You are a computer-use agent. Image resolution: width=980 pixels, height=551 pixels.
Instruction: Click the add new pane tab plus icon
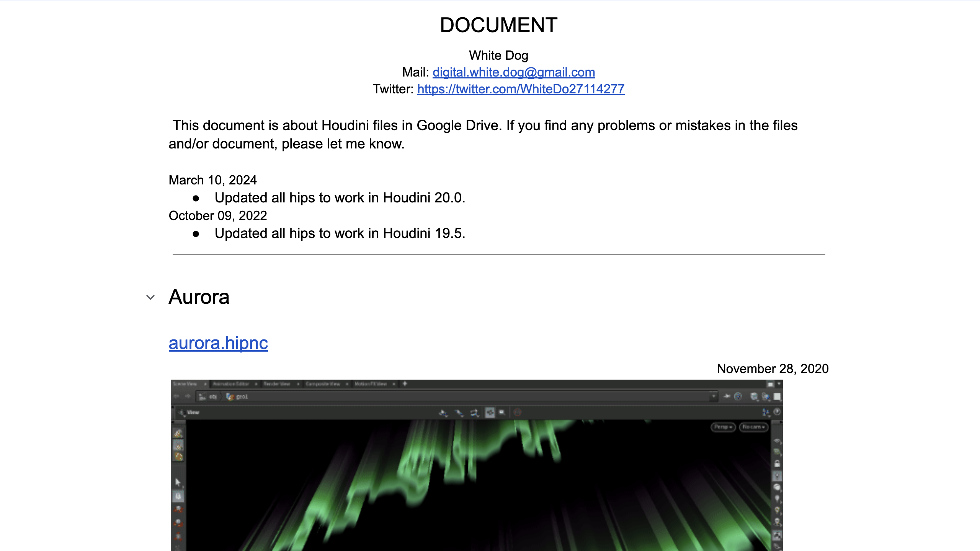click(x=405, y=384)
